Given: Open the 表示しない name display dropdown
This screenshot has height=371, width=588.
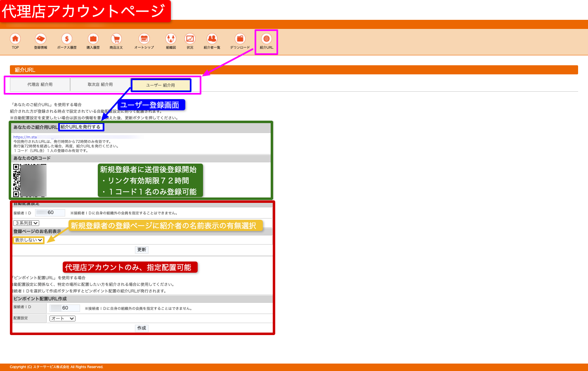Looking at the screenshot, I should (x=28, y=240).
